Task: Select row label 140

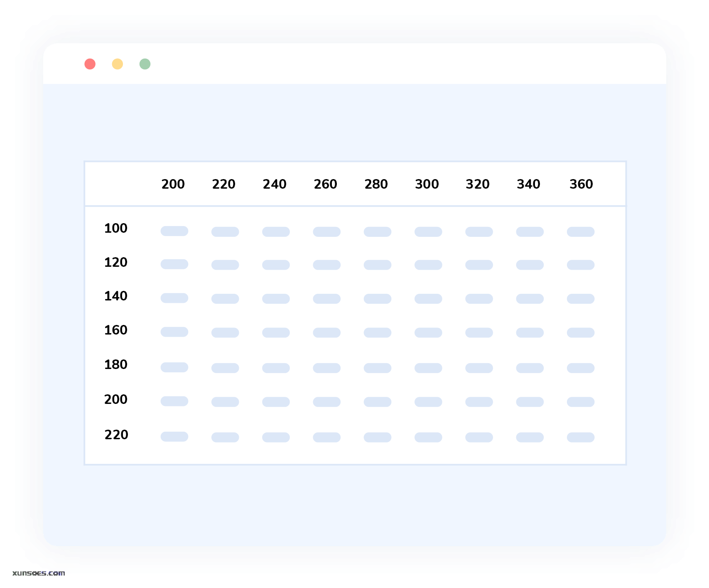Action: (x=116, y=296)
